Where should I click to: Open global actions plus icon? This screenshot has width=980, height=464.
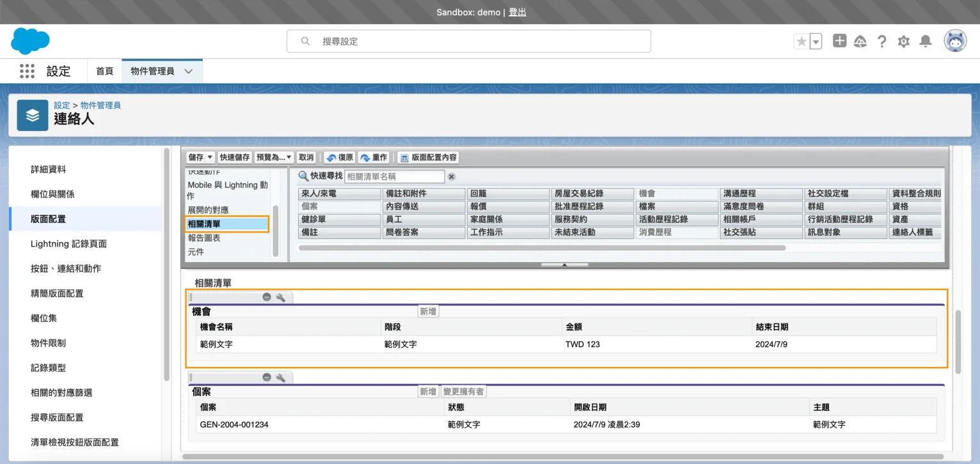[x=839, y=41]
